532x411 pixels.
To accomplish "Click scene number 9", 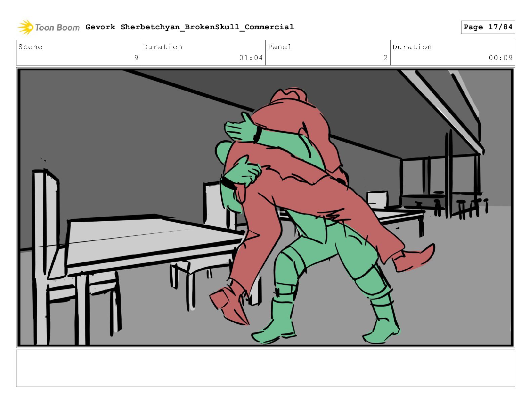I will [136, 58].
